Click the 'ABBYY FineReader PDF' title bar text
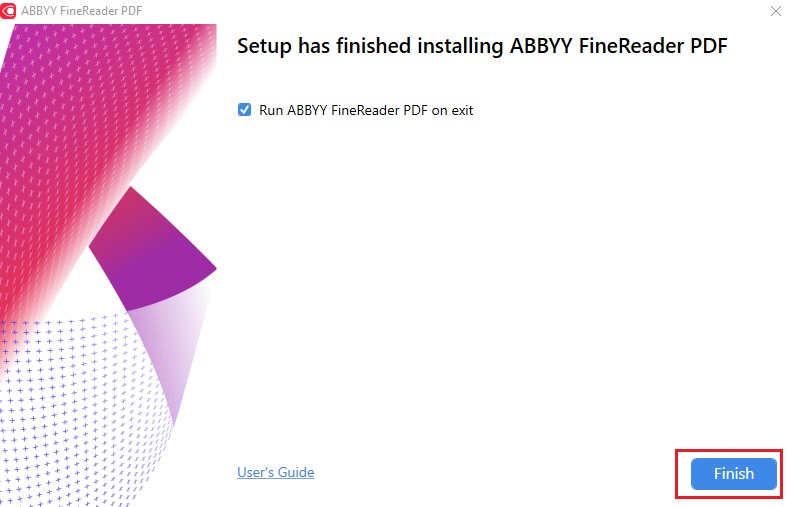The width and height of the screenshot is (791, 507). click(x=69, y=11)
